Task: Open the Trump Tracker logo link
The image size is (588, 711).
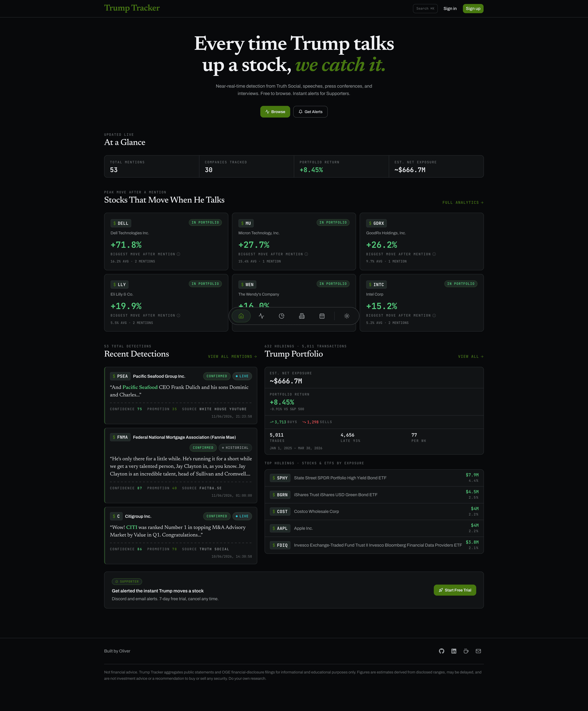Action: [132, 8]
